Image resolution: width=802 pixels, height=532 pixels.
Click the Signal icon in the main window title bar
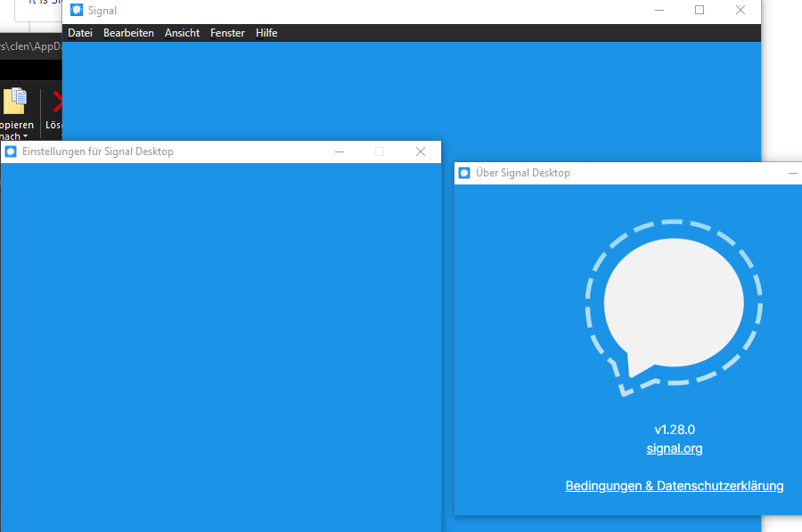point(75,10)
